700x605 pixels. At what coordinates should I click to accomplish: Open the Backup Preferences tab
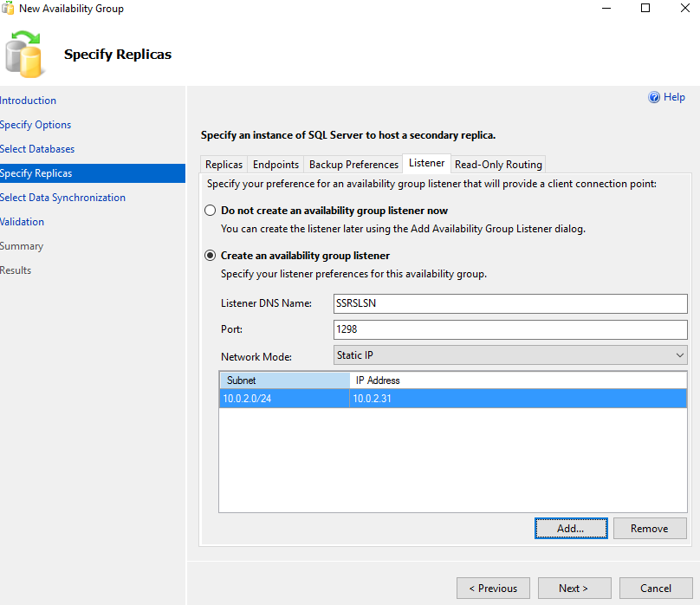pyautogui.click(x=353, y=165)
